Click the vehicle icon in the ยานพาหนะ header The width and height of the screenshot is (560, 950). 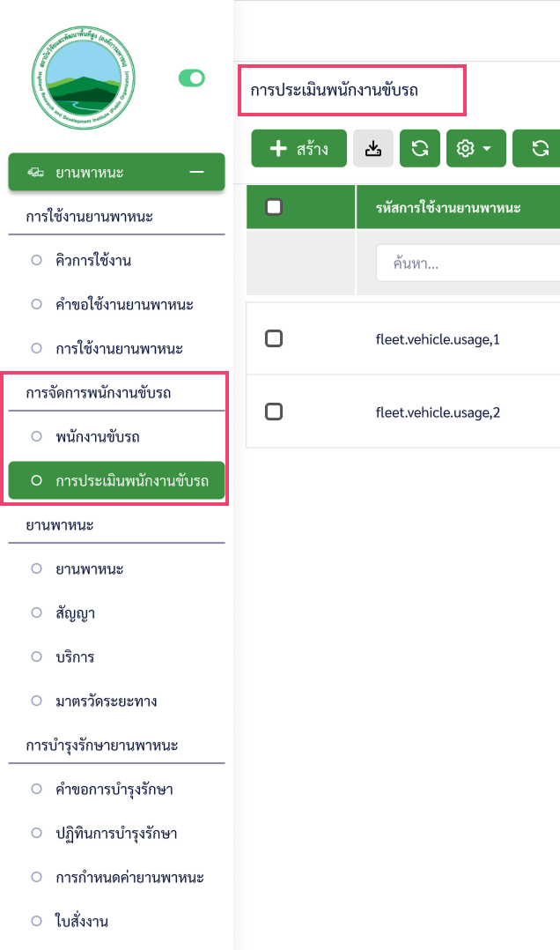[35, 172]
